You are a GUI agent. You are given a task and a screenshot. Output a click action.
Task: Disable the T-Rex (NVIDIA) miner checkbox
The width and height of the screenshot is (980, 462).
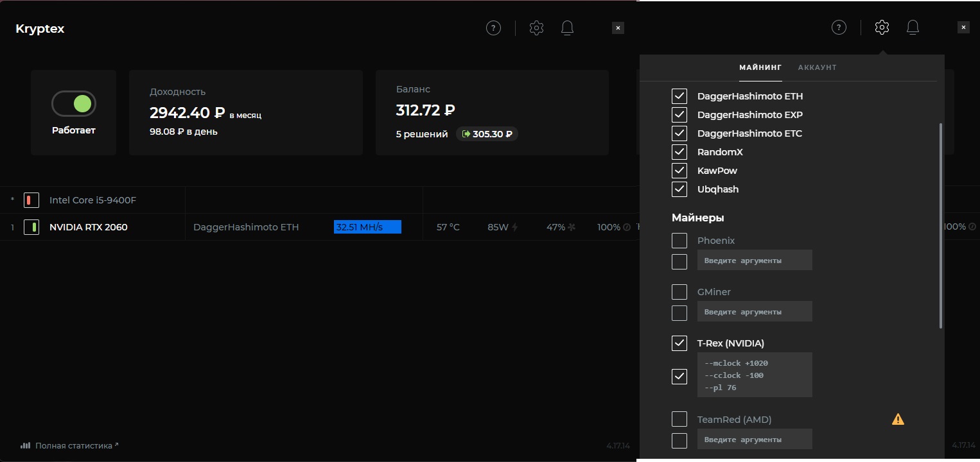tap(679, 343)
